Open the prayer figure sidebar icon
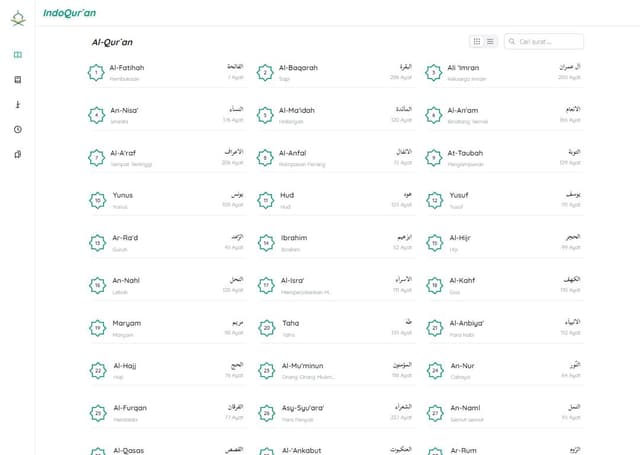 (x=18, y=104)
